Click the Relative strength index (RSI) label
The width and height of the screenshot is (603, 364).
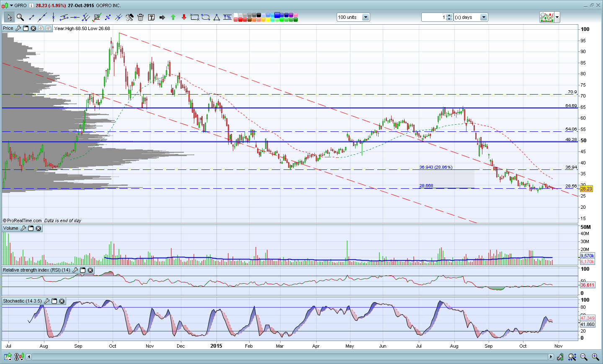coord(37,270)
